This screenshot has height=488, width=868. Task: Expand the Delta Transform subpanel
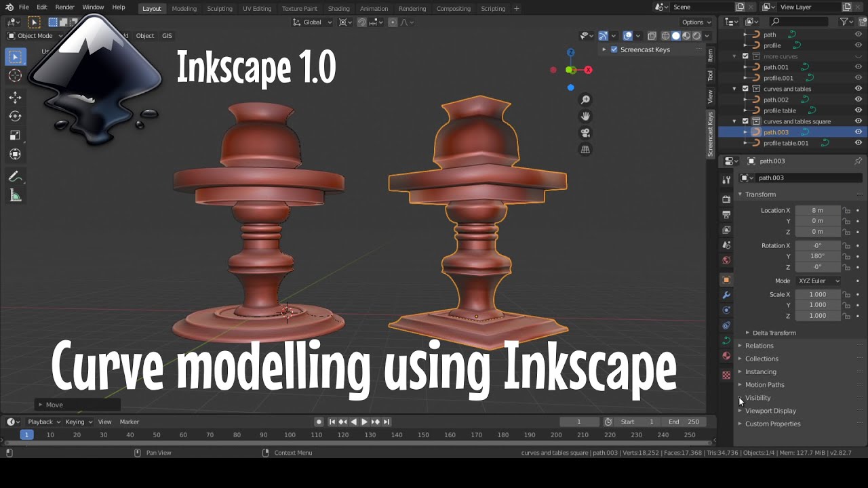[774, 333]
